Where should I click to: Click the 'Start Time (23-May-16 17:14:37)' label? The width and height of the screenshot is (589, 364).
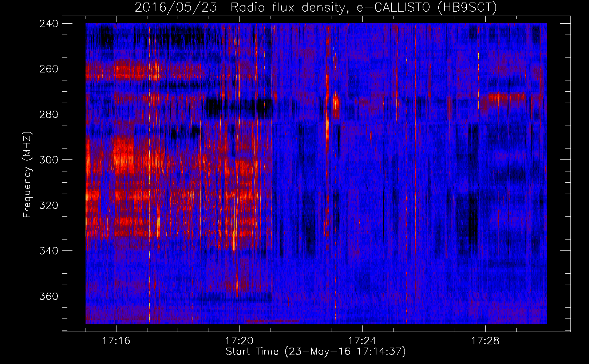pos(316,352)
